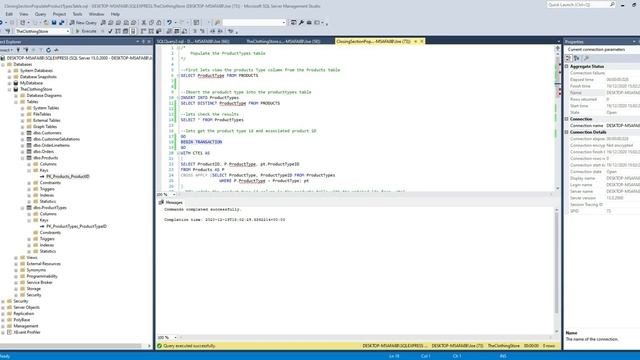Click the PK_Products_ProductID key icon
The width and height of the screenshot is (640, 360).
tap(42, 176)
